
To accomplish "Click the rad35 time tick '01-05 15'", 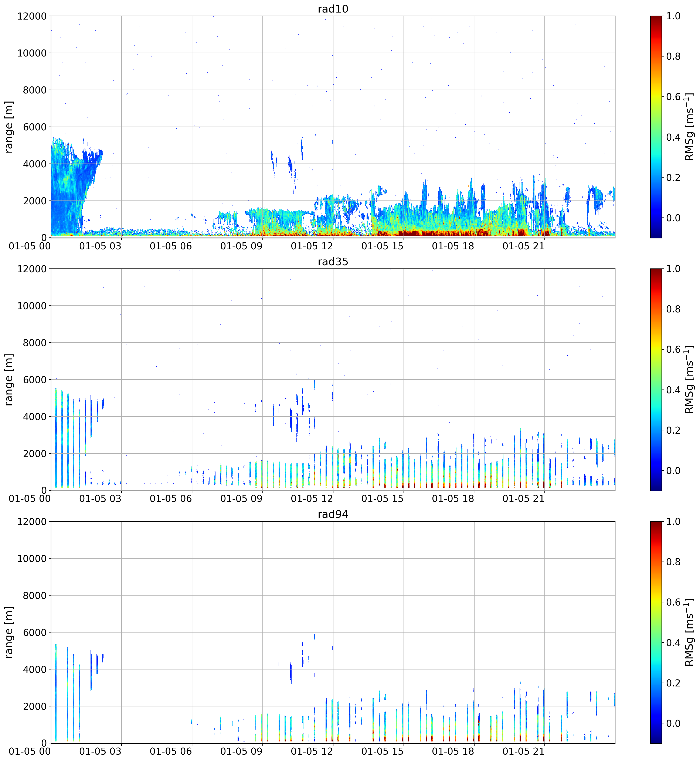I will coord(383,499).
